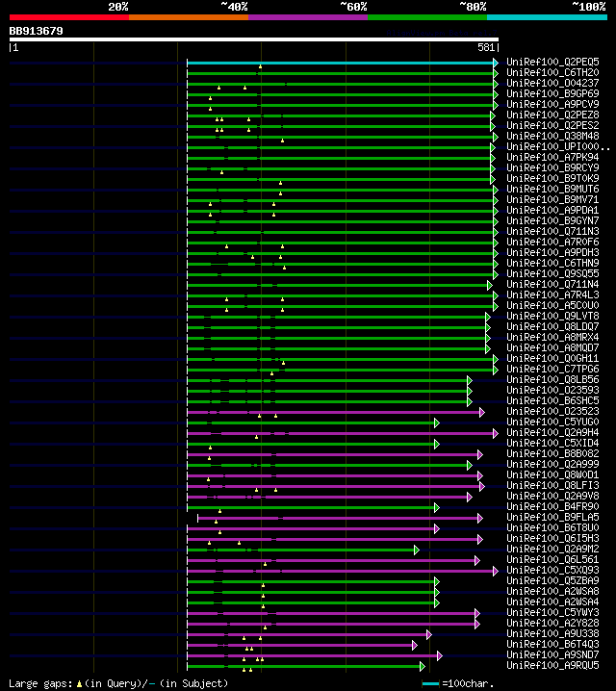This screenshot has height=691, width=616.
Task: Click the purple alignment bar for Q2A9H4
Action: (340, 434)
